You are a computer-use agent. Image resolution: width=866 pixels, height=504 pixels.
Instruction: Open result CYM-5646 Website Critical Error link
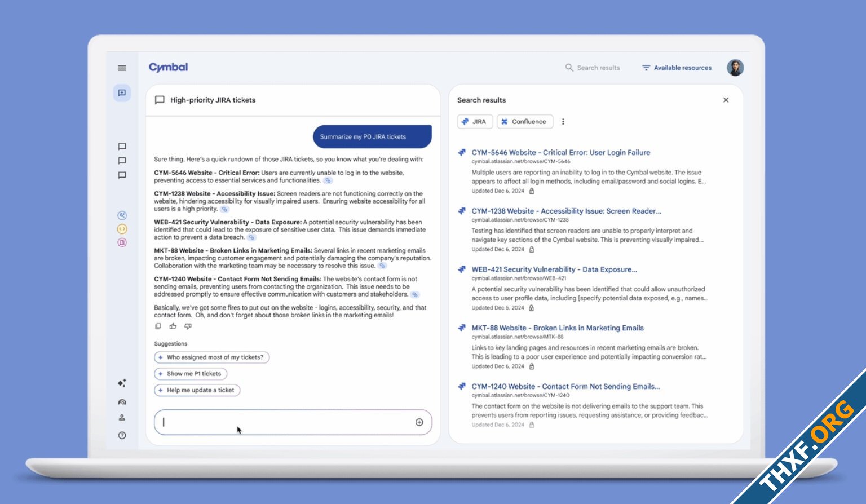pos(561,153)
